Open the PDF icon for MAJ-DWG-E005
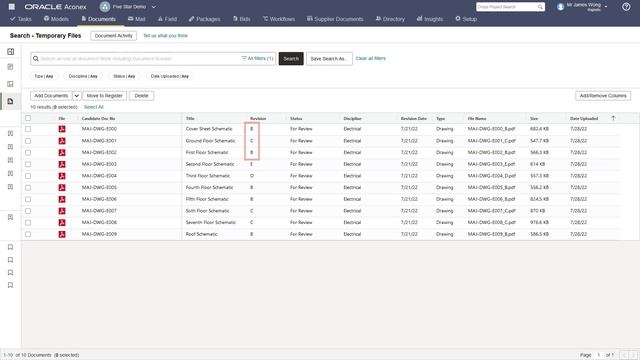Screen dimensions: 640x360 coord(62,187)
